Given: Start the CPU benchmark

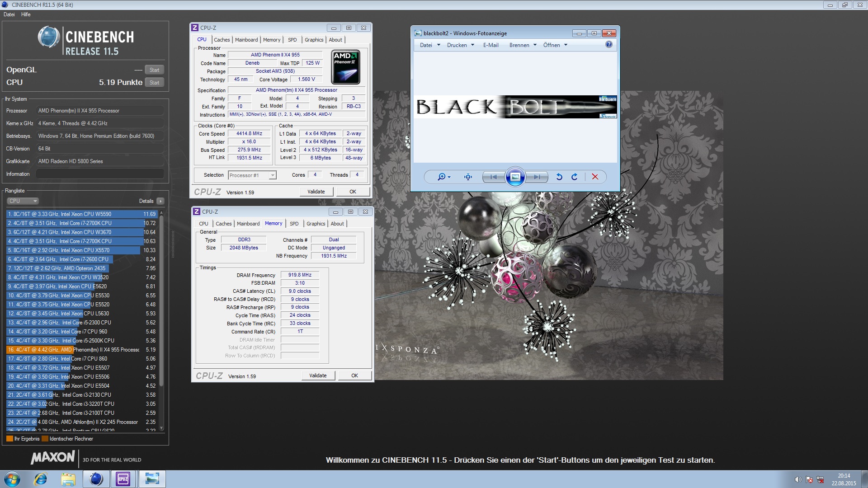Looking at the screenshot, I should point(155,83).
